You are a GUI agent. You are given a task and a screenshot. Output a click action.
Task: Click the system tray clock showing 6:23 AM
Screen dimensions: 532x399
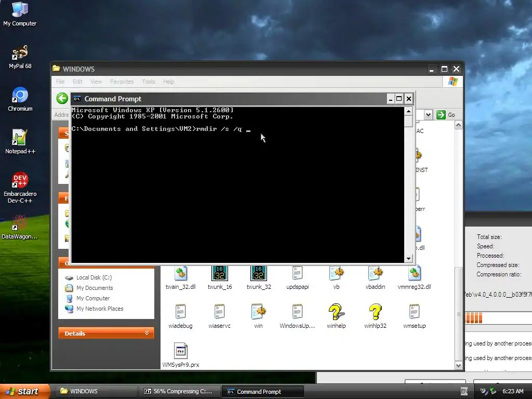513,391
